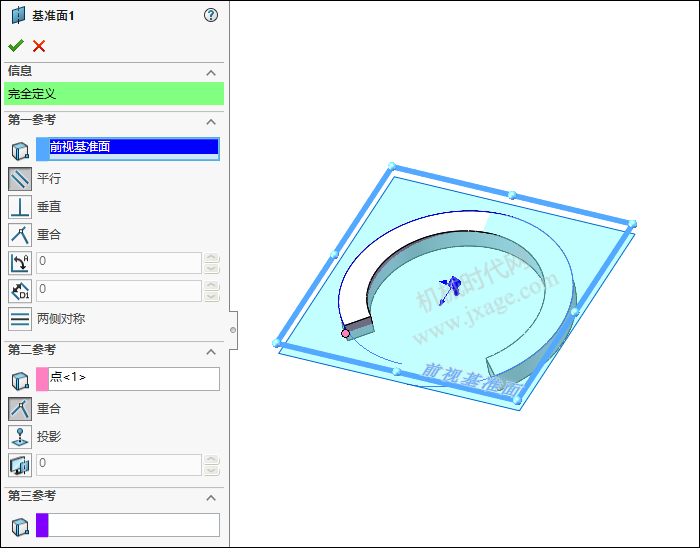700x548 pixels.
Task: Toggle 重合 constraint in second reference
Action: (20, 409)
